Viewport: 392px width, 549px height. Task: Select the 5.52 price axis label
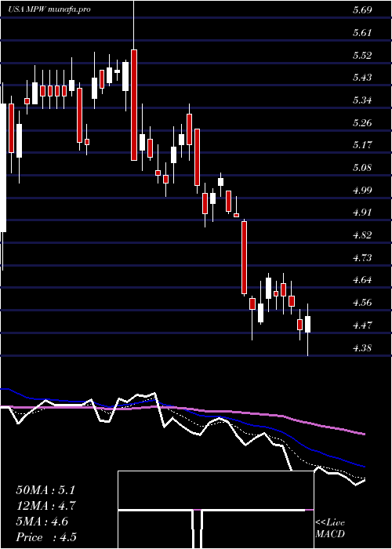(362, 56)
